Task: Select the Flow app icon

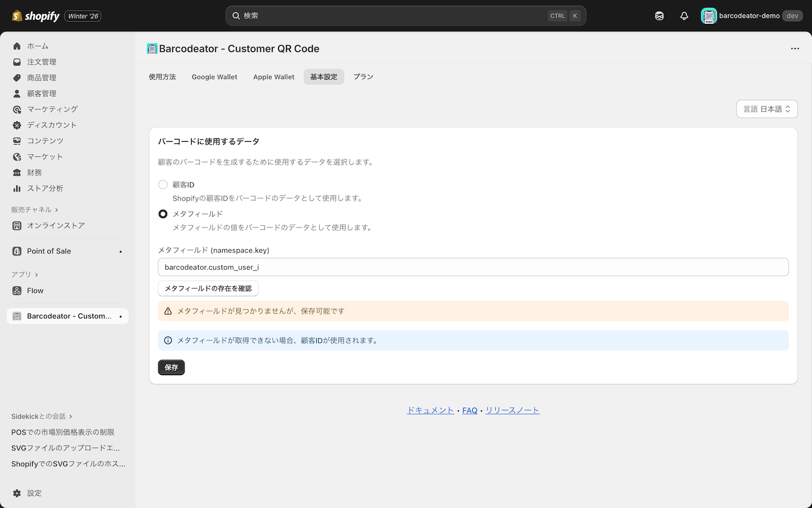Action: tap(17, 291)
